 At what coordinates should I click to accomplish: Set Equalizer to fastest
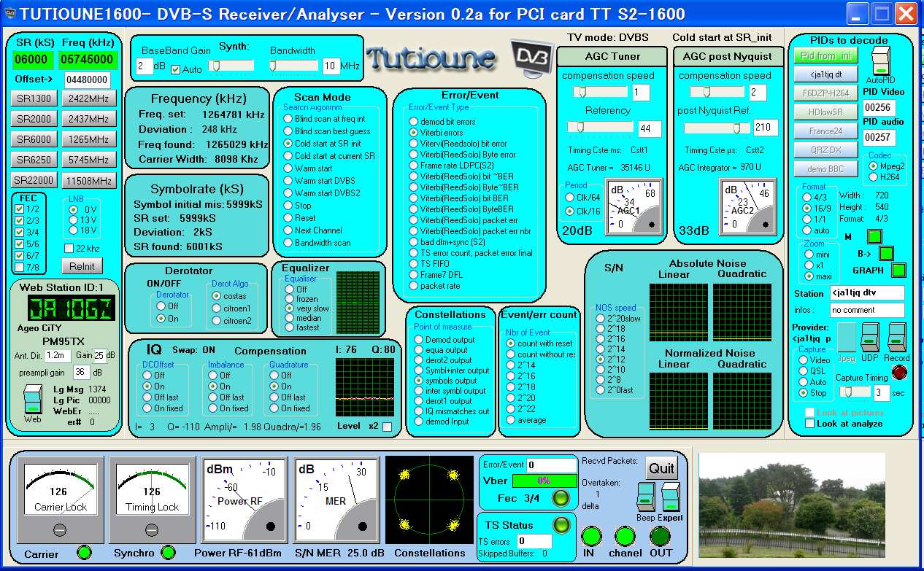point(289,327)
